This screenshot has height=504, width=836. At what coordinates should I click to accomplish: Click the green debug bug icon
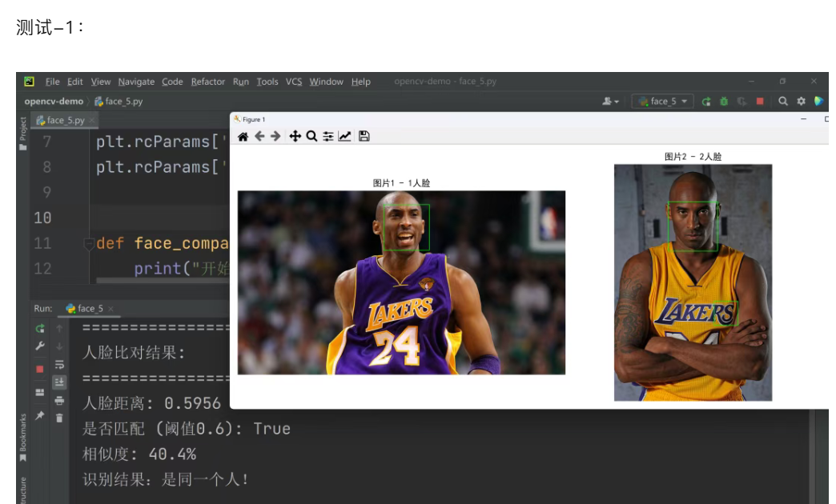coord(724,102)
